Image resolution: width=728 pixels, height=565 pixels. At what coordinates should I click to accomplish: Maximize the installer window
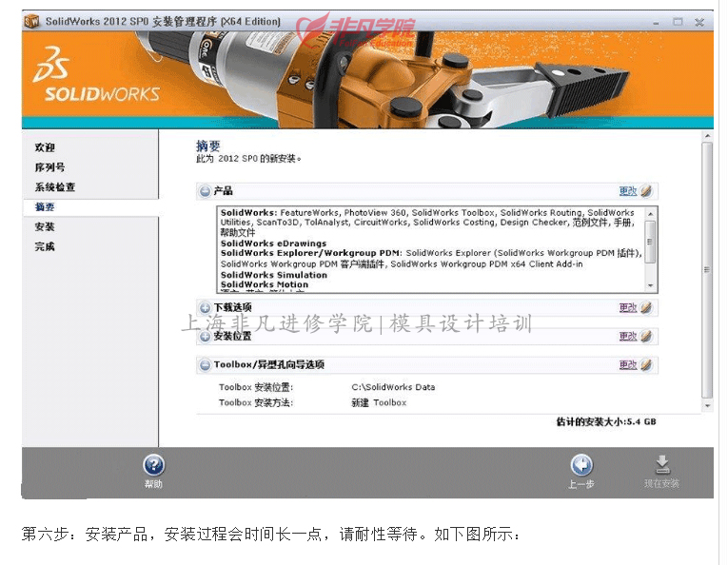click(x=678, y=22)
